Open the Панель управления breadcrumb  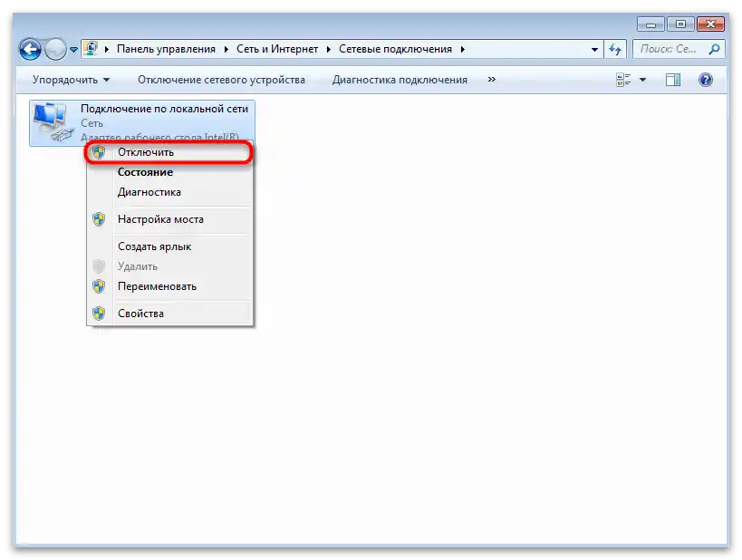[166, 49]
